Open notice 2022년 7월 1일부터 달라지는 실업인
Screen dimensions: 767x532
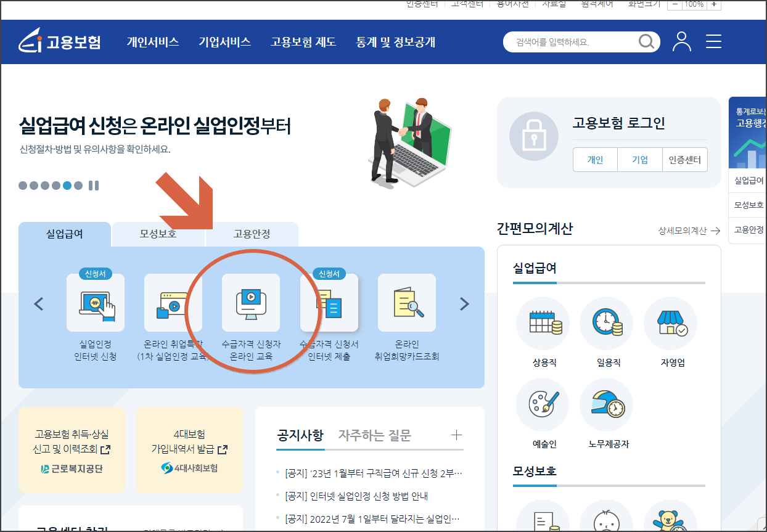374,518
